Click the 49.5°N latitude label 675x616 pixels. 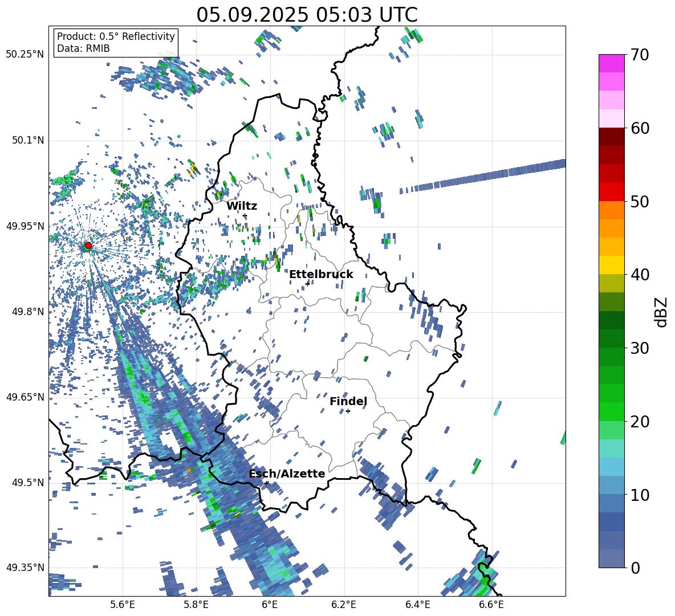coord(27,482)
